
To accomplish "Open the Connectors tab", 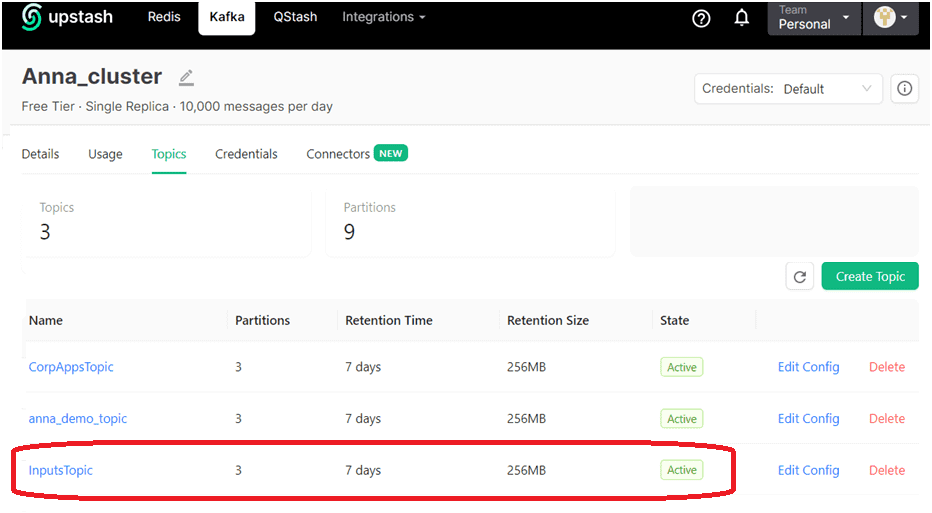I will (x=338, y=154).
